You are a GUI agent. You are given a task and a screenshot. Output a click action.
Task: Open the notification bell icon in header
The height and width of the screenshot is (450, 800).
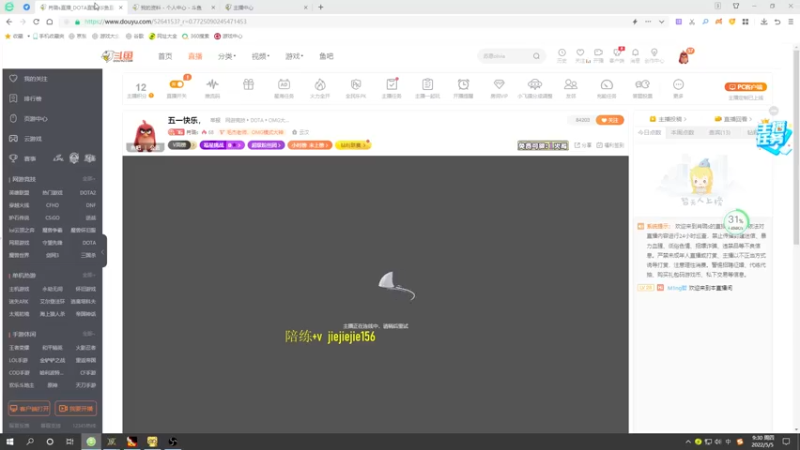click(635, 53)
